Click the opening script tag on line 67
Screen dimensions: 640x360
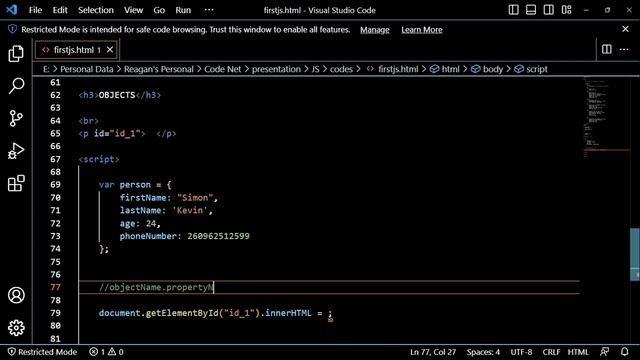pos(99,159)
